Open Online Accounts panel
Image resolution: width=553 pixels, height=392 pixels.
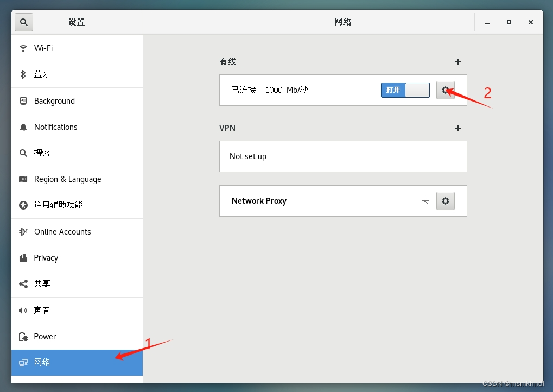[77, 232]
